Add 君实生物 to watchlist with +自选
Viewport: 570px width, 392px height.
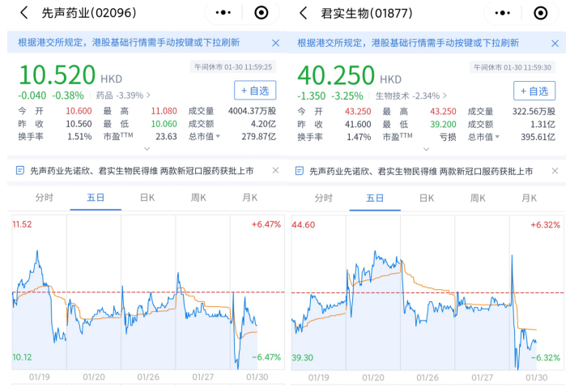point(534,91)
